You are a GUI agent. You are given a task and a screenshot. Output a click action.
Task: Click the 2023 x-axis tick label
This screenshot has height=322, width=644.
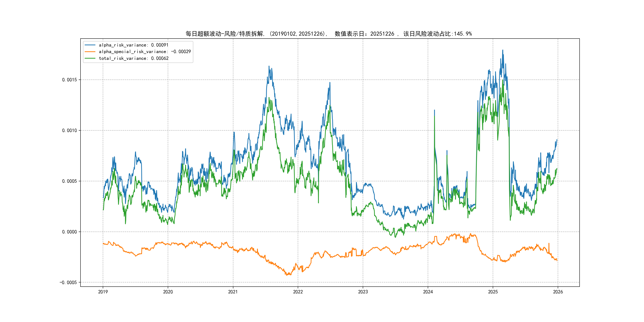pos(363,292)
